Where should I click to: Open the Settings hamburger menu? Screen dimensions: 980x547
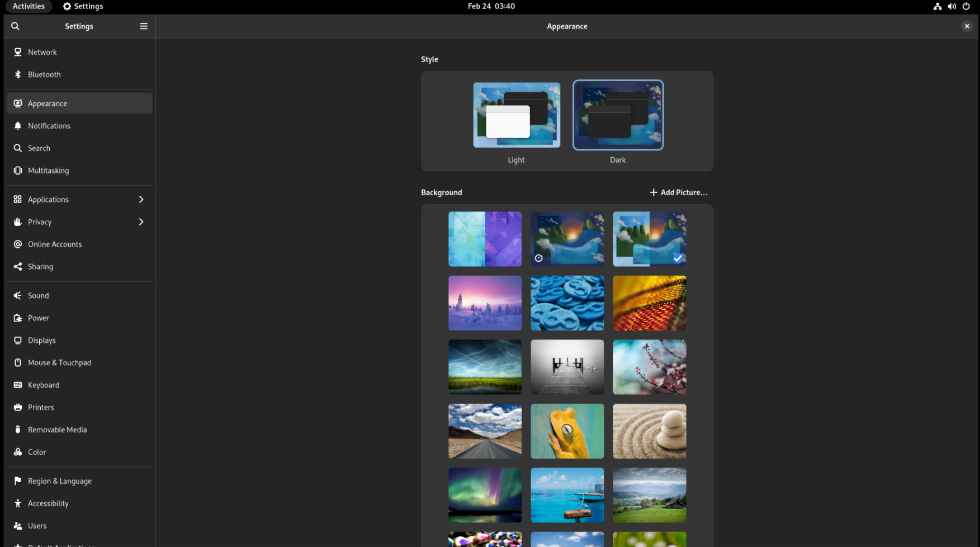tap(144, 26)
